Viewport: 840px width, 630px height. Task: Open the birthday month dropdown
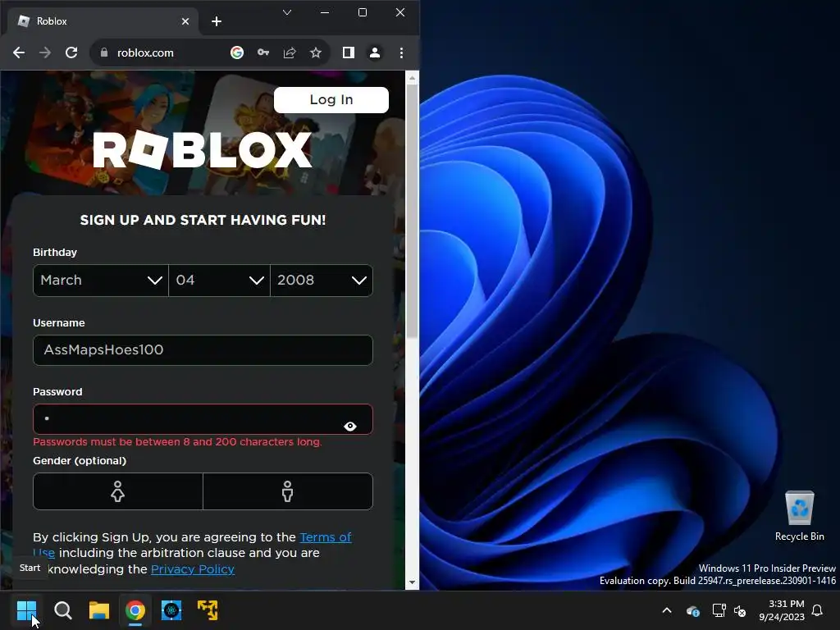point(101,281)
